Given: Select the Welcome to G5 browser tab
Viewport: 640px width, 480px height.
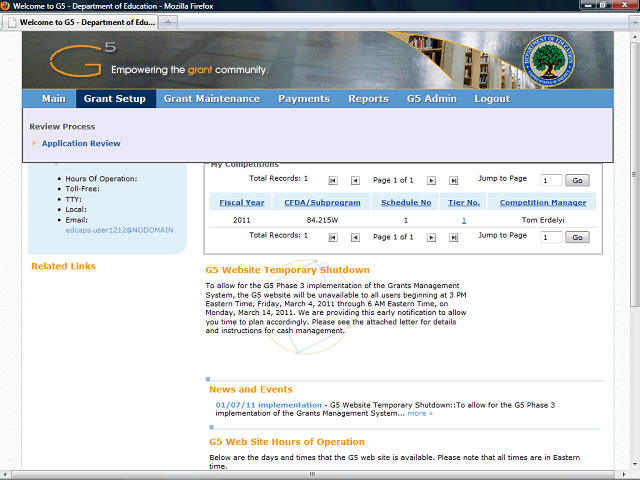Looking at the screenshot, I should [80, 22].
